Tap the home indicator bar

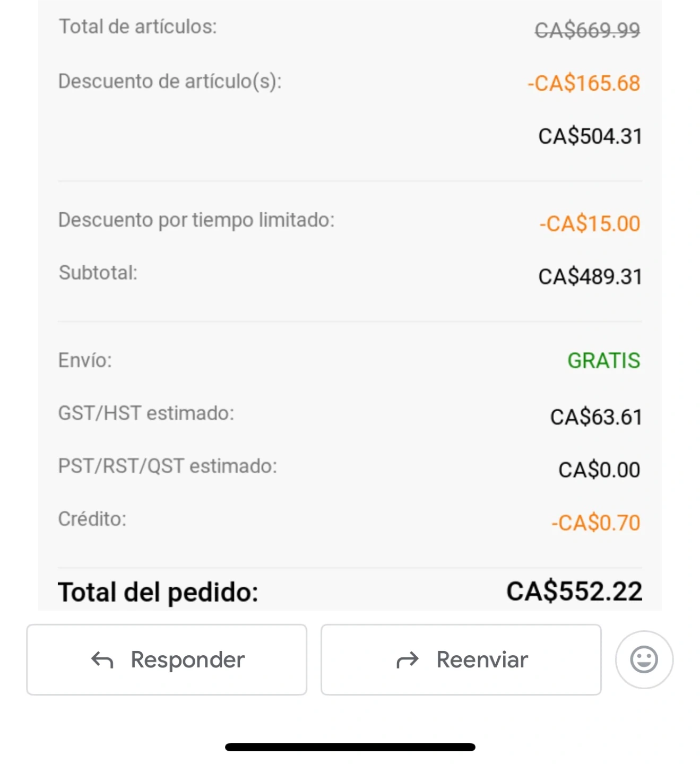coord(350,747)
